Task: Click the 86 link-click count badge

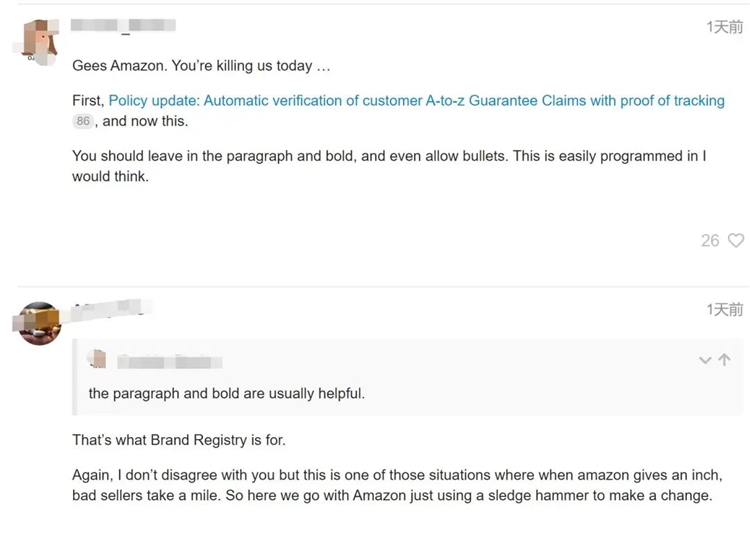Action: pos(83,121)
